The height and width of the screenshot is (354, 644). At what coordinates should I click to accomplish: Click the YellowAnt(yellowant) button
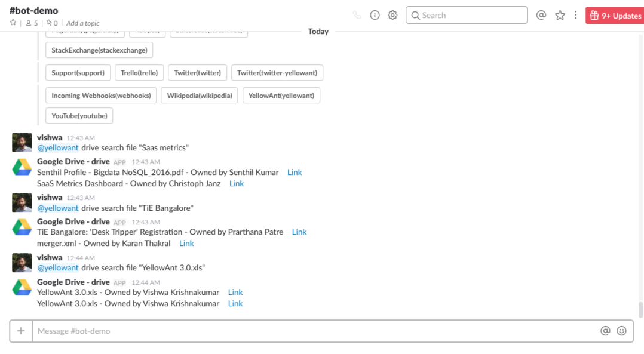[281, 96]
